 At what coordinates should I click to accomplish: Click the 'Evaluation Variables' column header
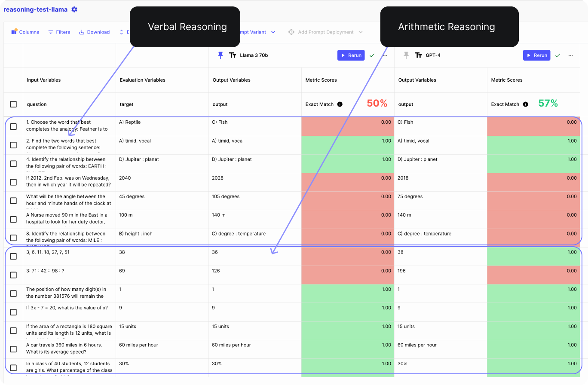(x=143, y=80)
